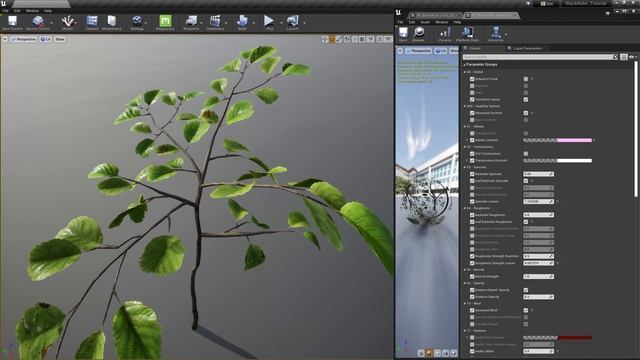The width and height of the screenshot is (640, 360).
Task: Toggle override checkbox for Tint Translucency
Action: [472, 154]
